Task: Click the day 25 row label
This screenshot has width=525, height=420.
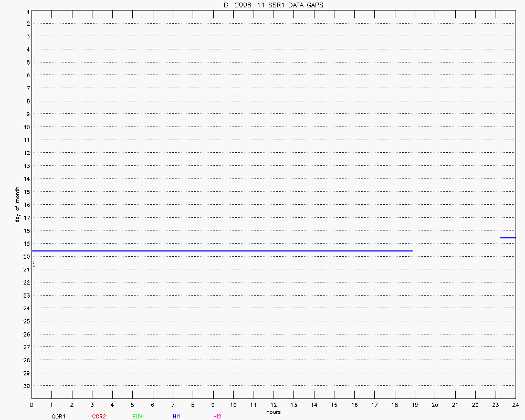Action: (x=25, y=321)
